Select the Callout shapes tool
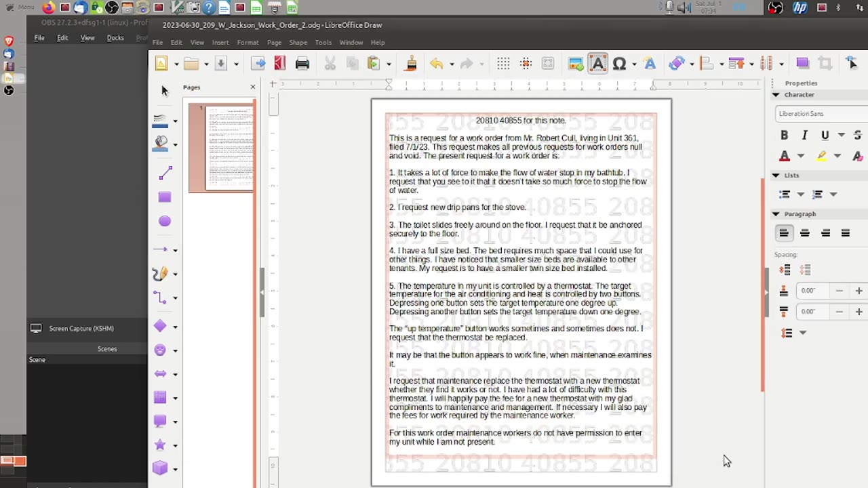Viewport: 868px width, 488px height. tap(160, 421)
